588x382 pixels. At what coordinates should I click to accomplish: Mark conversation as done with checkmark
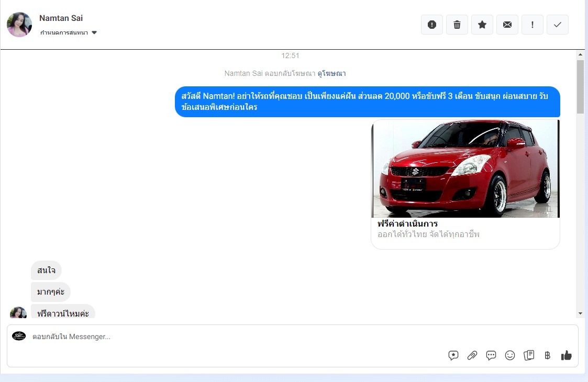point(558,25)
